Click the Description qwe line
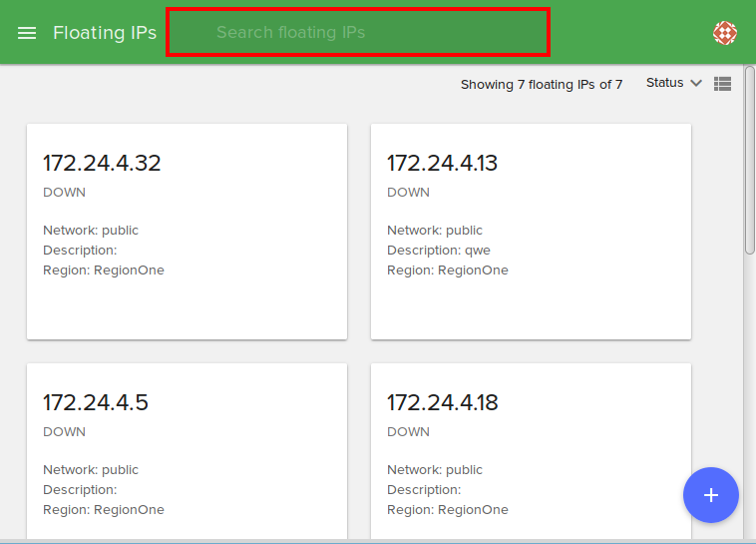 pyautogui.click(x=439, y=251)
